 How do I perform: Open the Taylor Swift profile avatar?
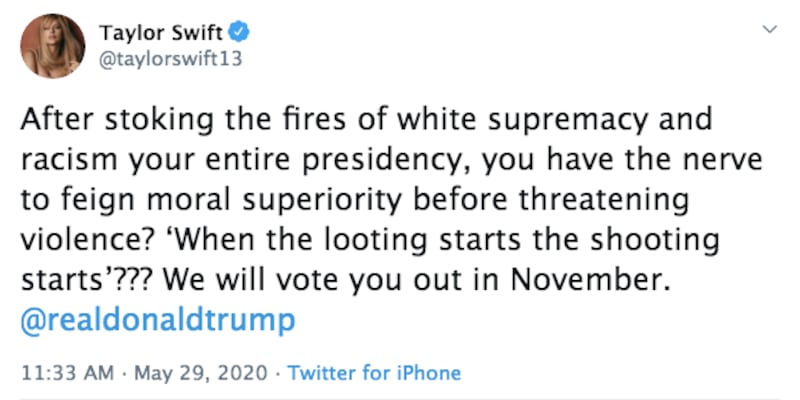(x=52, y=46)
